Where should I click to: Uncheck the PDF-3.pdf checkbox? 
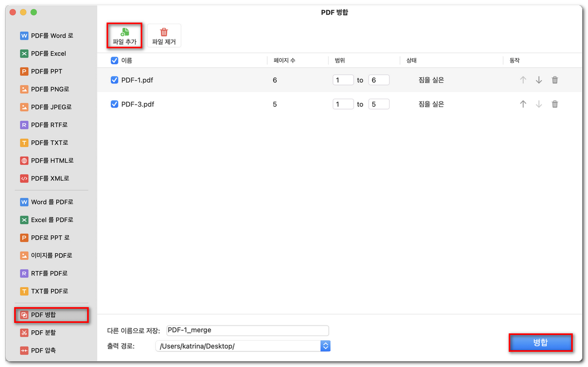tap(114, 104)
